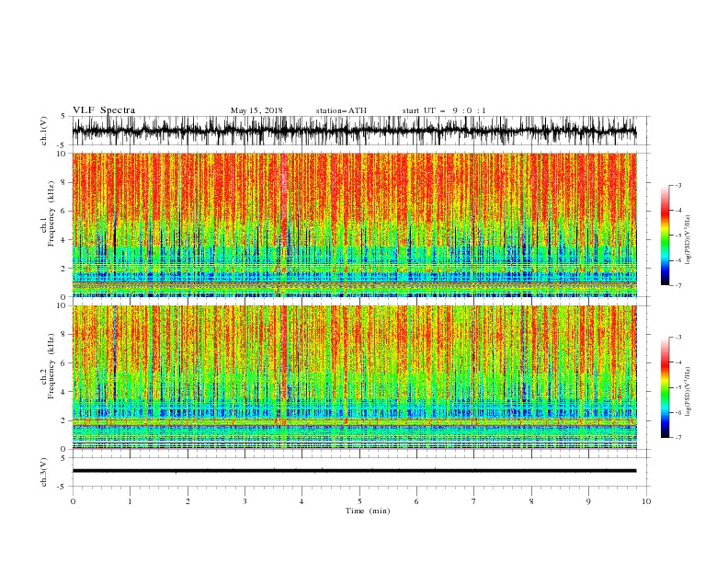Click tick label '2' on Time axis
728x563 pixels.
[x=188, y=501]
